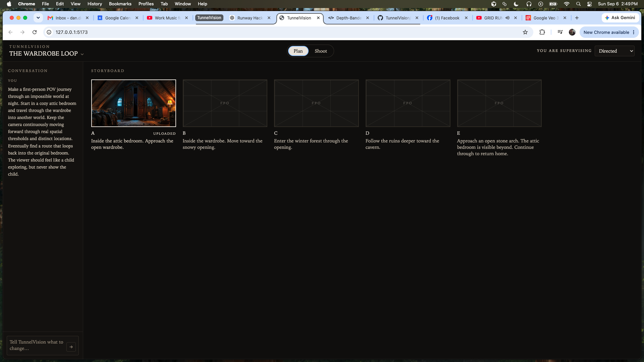
Task: Open the Bookmarks menu
Action: click(x=120, y=4)
